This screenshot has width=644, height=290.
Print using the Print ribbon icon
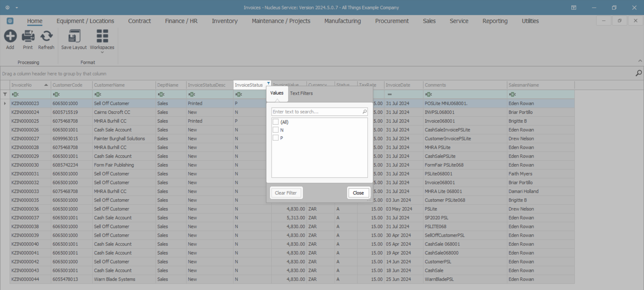click(28, 36)
